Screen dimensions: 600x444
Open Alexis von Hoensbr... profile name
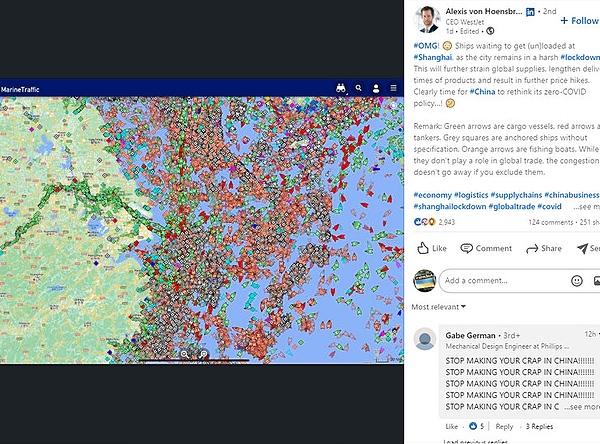[484, 11]
